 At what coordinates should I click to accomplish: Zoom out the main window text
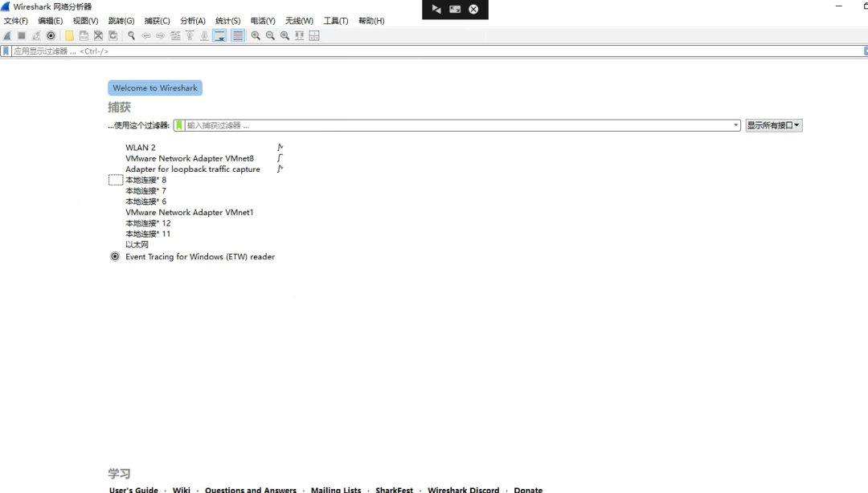pyautogui.click(x=270, y=35)
